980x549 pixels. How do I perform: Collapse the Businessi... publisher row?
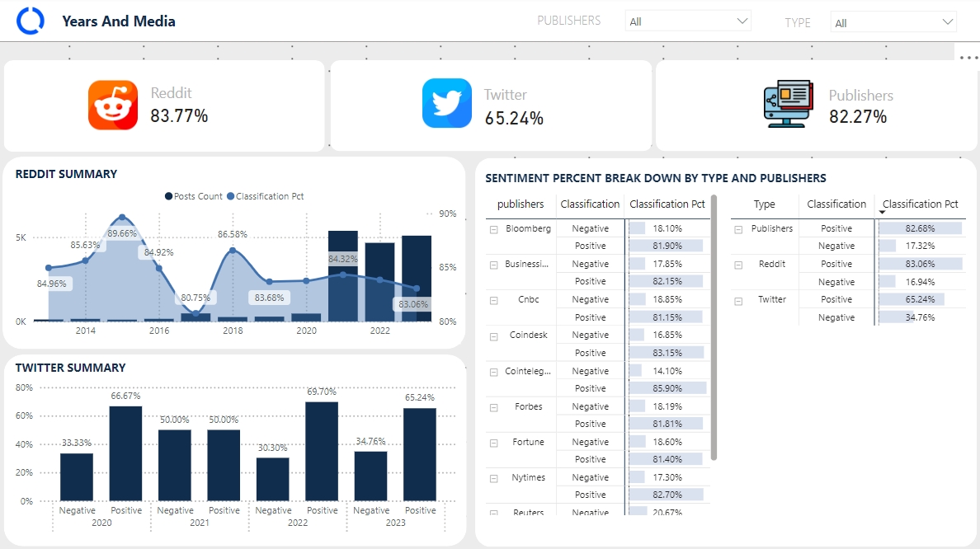[x=494, y=265]
